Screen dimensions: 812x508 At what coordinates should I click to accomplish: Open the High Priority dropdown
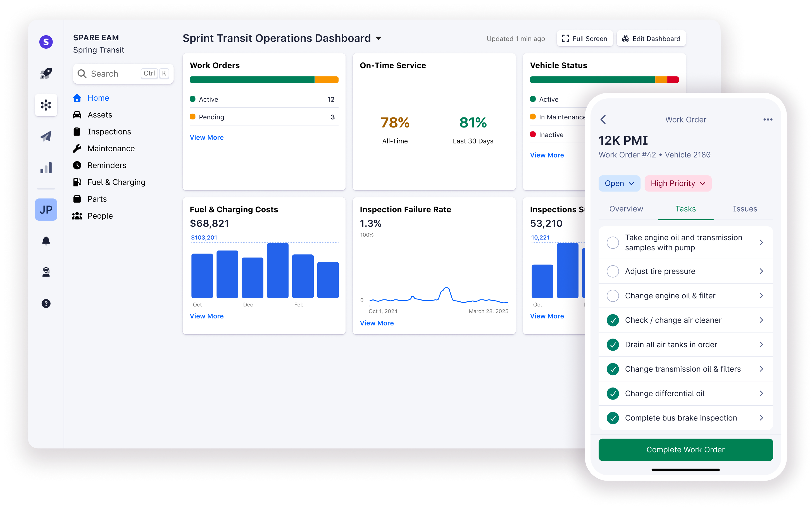pyautogui.click(x=678, y=183)
